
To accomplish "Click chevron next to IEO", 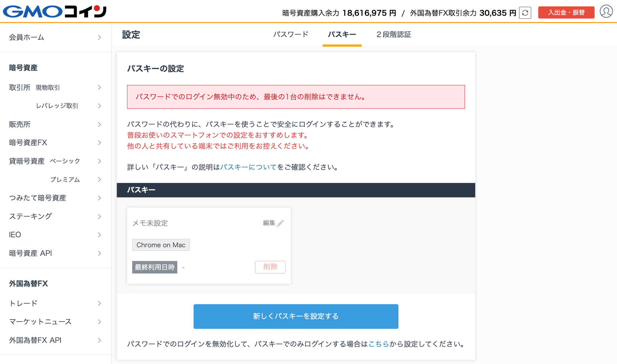I will [x=99, y=235].
